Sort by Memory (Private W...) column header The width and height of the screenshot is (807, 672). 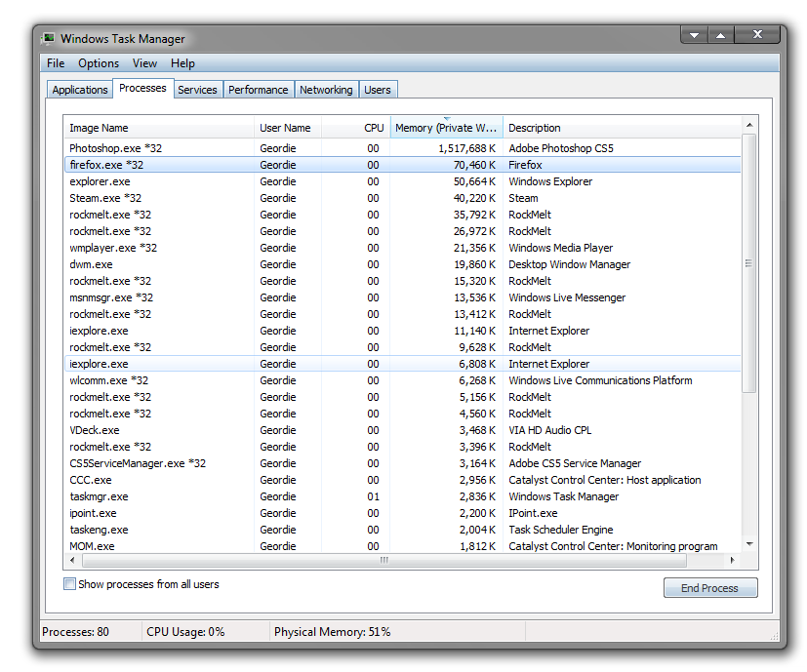[x=446, y=128]
